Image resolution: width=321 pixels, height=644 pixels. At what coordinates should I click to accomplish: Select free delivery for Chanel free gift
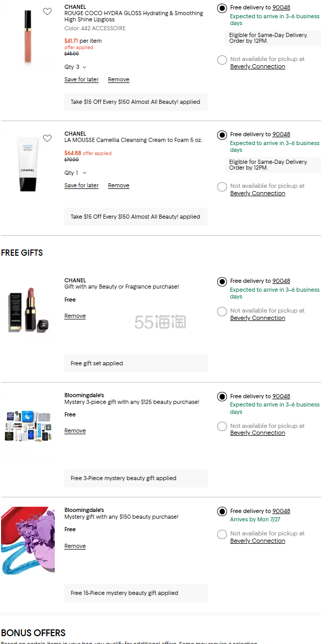point(222,282)
